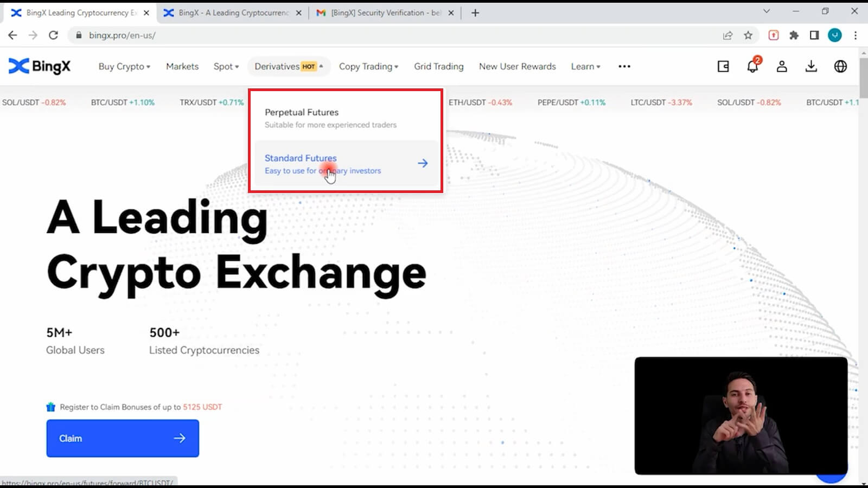Open the language globe icon
The width and height of the screenshot is (868, 488).
(x=840, y=66)
